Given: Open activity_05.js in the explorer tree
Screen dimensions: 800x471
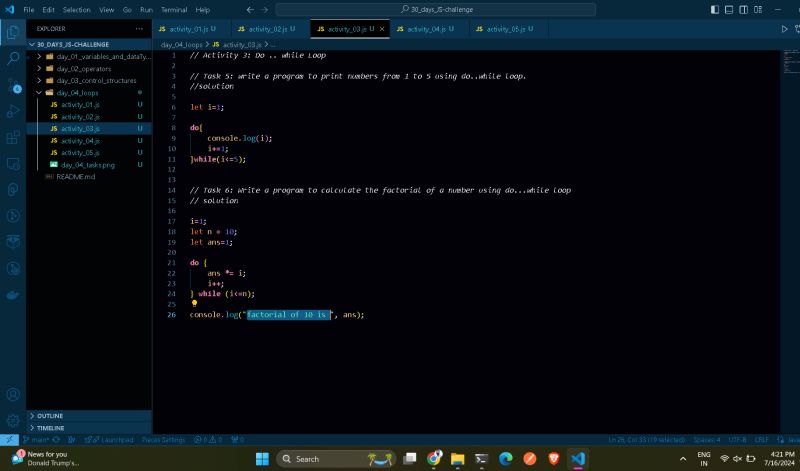Looking at the screenshot, I should [x=89, y=153].
